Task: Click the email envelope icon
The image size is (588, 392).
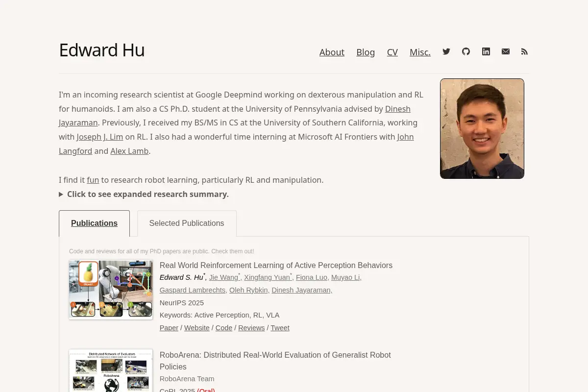Action: coord(506,51)
